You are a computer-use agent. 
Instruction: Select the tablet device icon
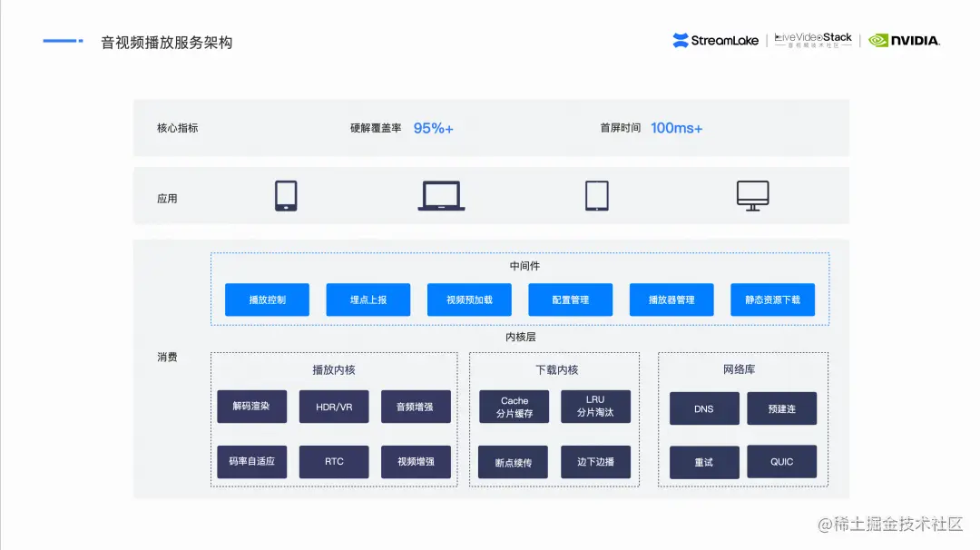596,195
